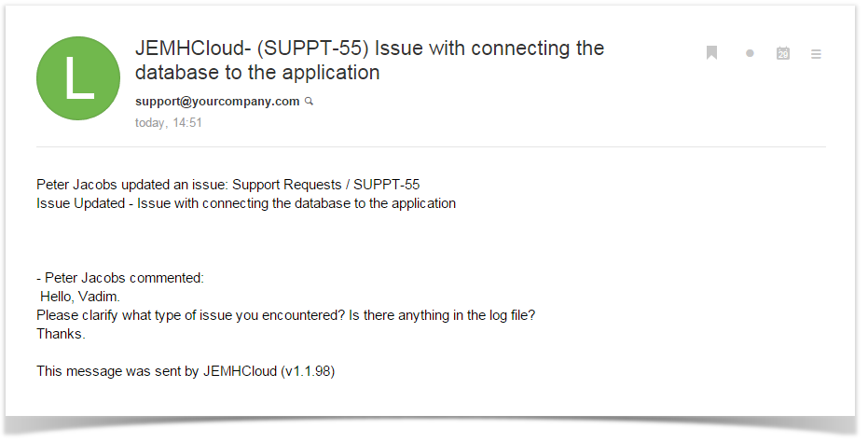Toggle the unread dot marker
The image size is (868, 443).
(750, 53)
